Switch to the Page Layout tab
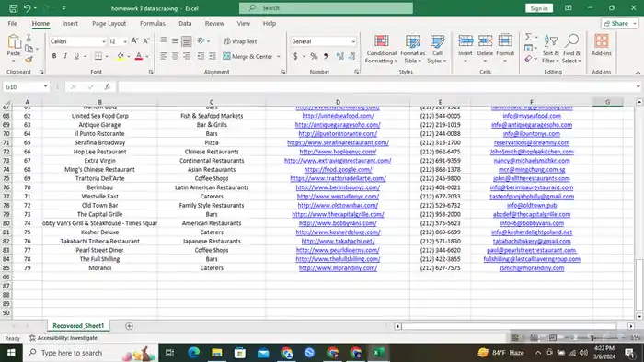644x362 pixels. 109,23
